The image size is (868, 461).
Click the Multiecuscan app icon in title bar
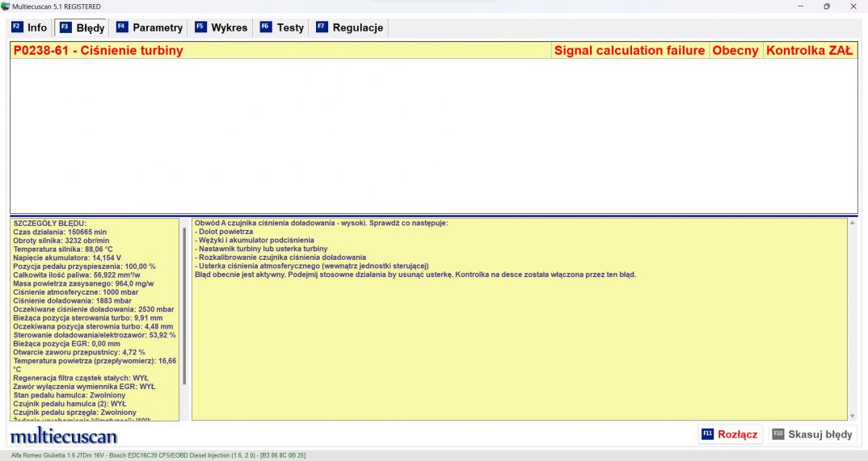tap(6, 6)
